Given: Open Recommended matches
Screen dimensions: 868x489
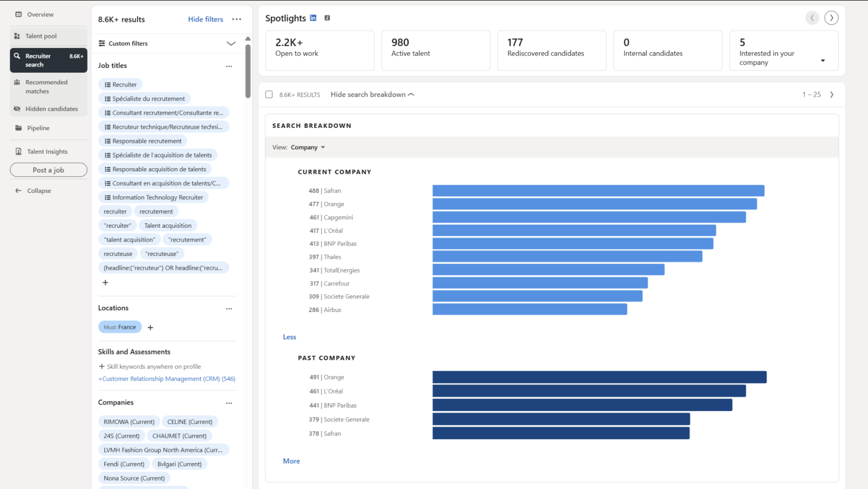Looking at the screenshot, I should point(48,87).
